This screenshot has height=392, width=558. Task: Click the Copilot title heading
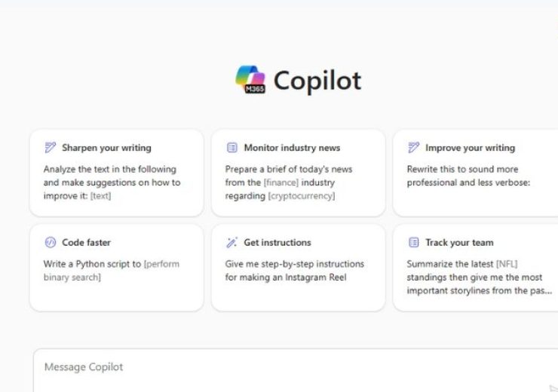click(x=317, y=81)
